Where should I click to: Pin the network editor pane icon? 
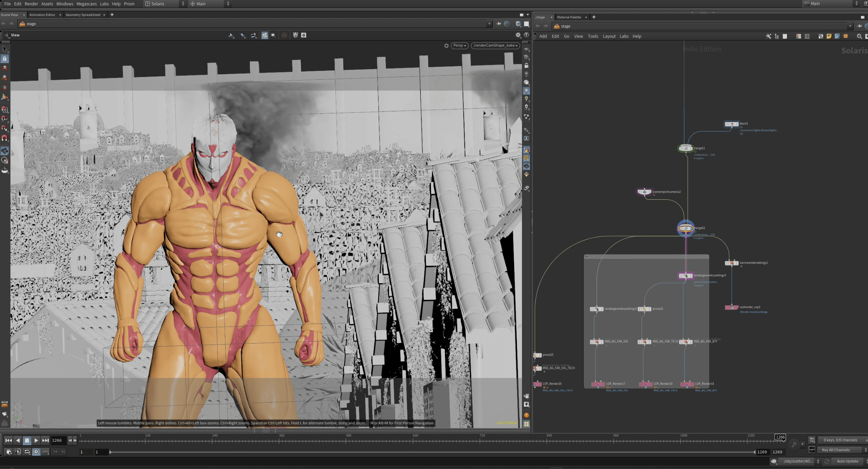pyautogui.click(x=859, y=26)
